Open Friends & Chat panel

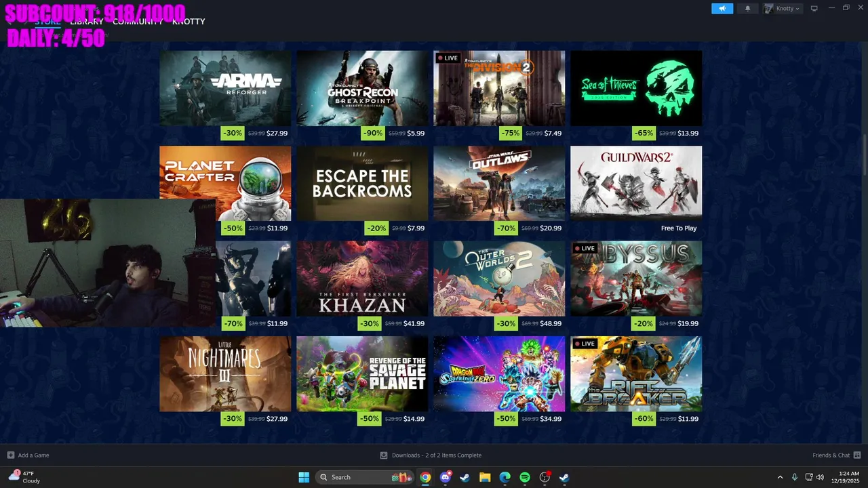(836, 455)
